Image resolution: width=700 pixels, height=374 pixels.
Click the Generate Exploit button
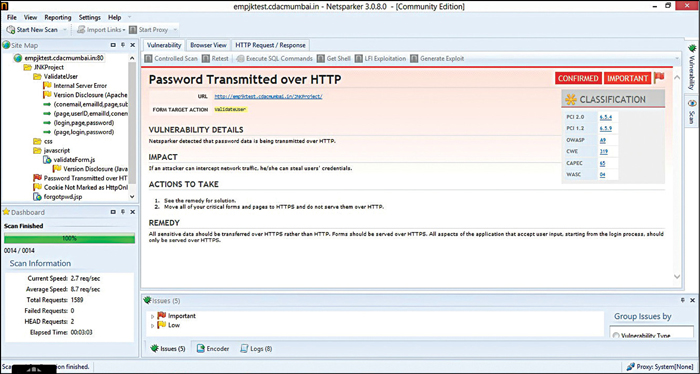[437, 58]
